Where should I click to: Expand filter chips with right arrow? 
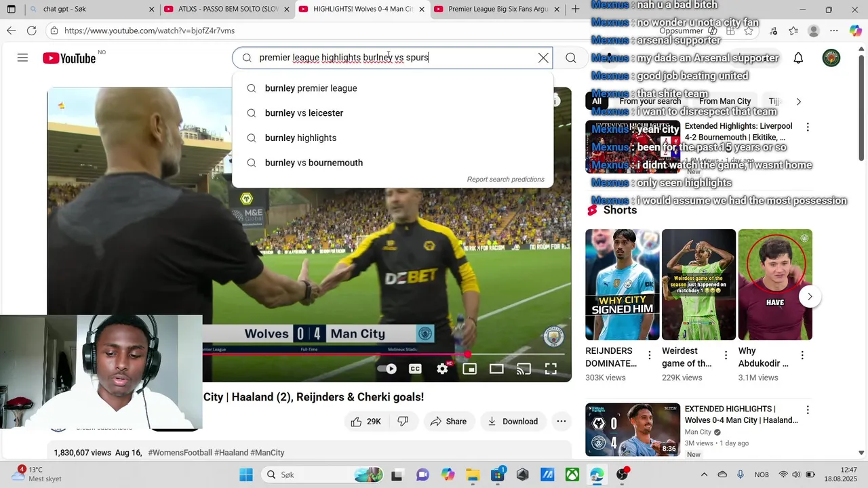[798, 102]
